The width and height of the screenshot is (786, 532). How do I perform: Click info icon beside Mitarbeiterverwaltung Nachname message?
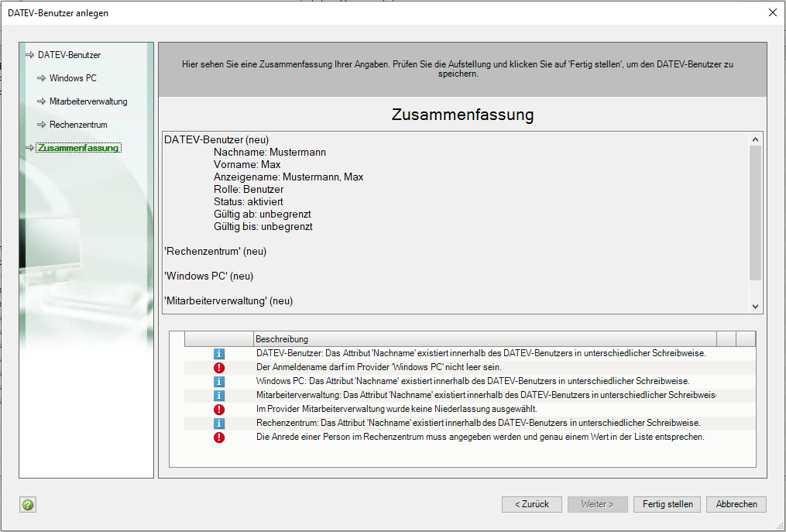coord(219,396)
